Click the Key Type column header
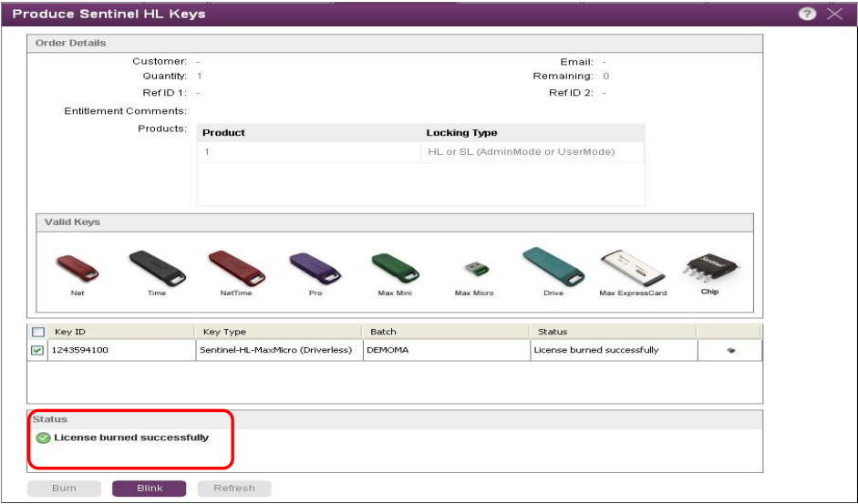 click(223, 332)
